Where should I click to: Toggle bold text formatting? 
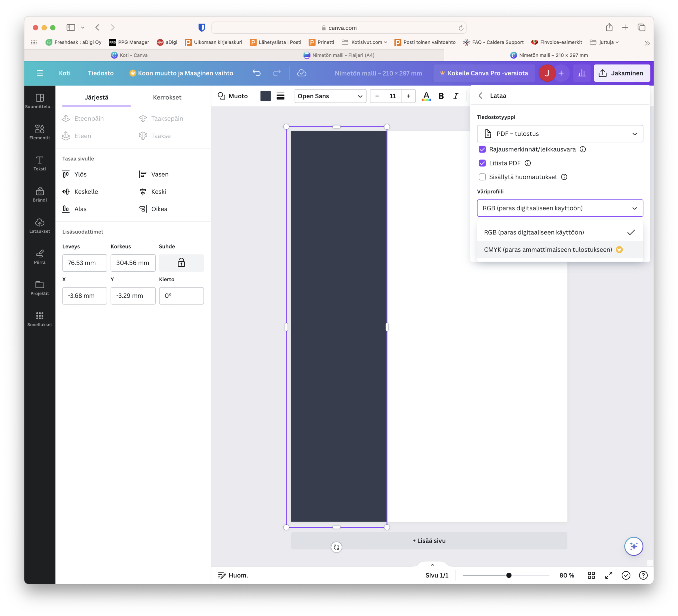[441, 96]
